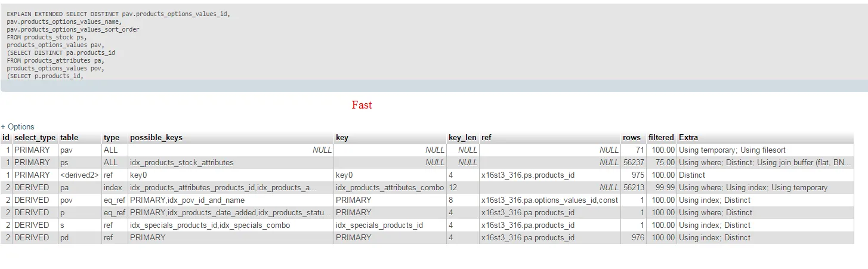Click 'EXPLAIN EXTENDED SELECT DISTINCT' query line

118,13
